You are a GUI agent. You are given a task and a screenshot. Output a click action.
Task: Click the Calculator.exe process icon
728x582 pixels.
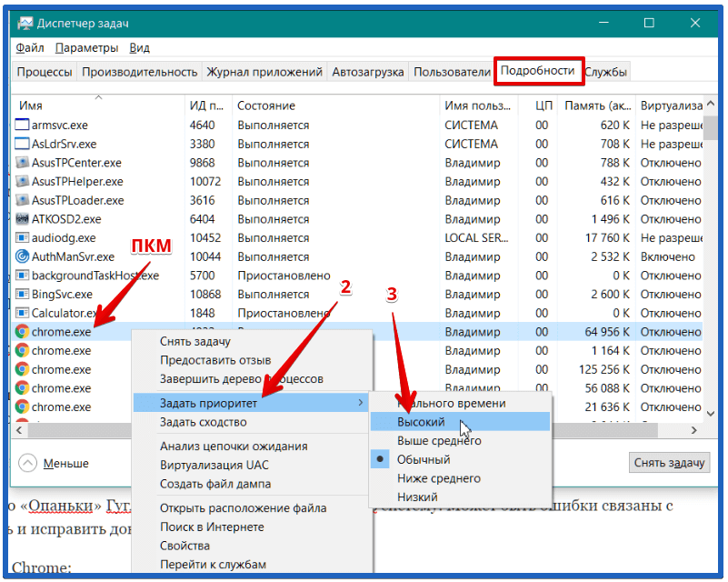[22, 313]
